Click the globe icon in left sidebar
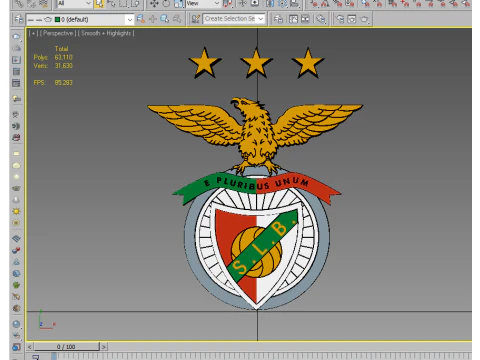Image resolution: width=480 pixels, height=360 pixels. pyautogui.click(x=16, y=274)
